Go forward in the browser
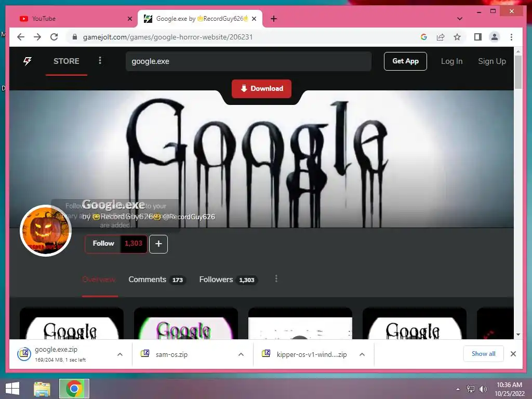532x399 pixels. (37, 37)
